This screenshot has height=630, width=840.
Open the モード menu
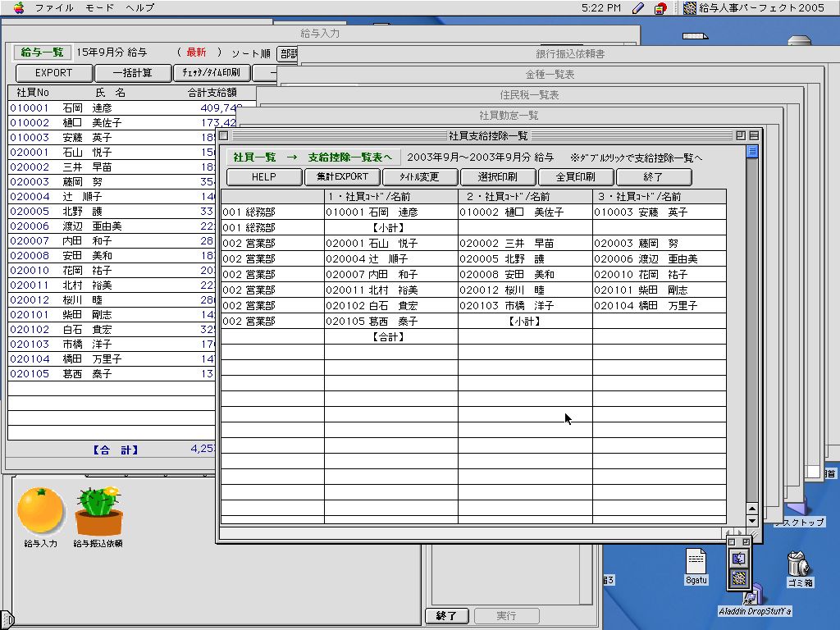100,7
